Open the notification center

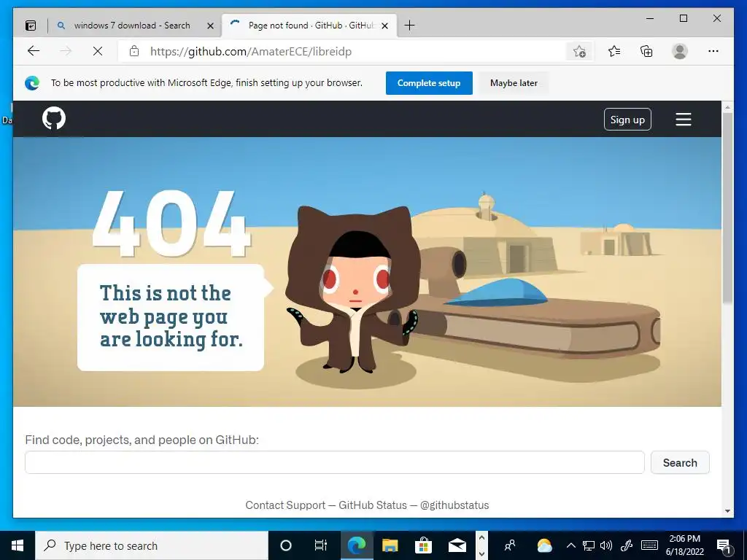pos(724,545)
